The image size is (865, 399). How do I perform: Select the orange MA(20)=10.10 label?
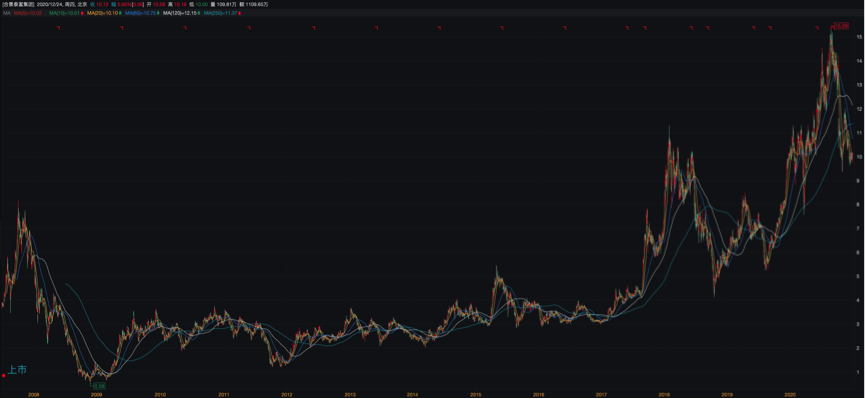(x=102, y=13)
